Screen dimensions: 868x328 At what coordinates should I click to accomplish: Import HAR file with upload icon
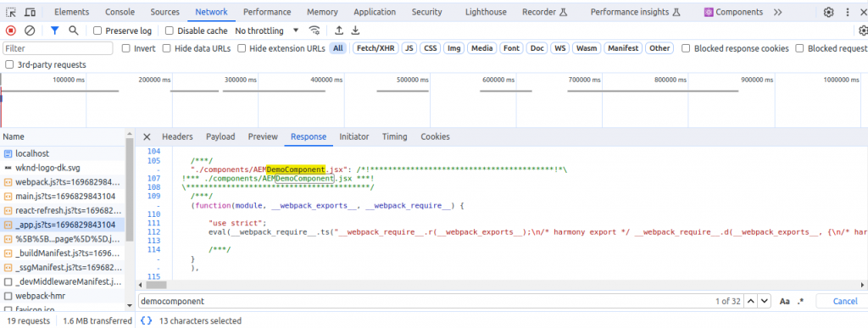click(339, 31)
